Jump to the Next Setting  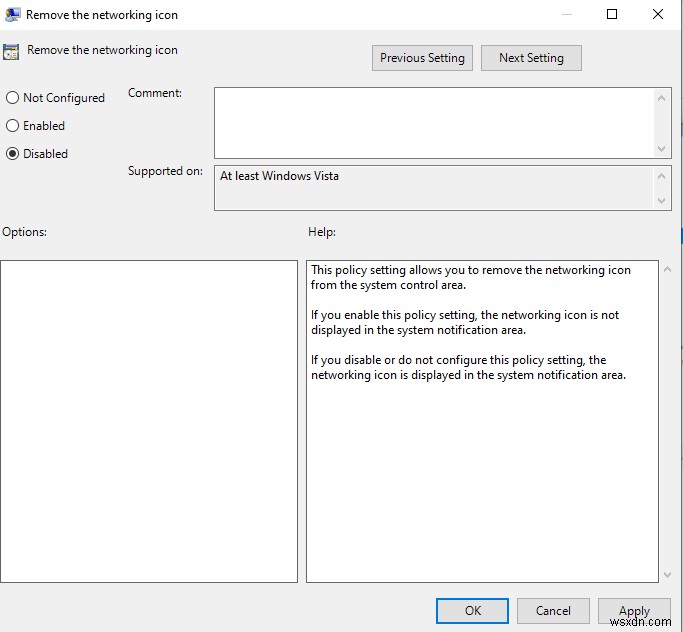click(531, 58)
